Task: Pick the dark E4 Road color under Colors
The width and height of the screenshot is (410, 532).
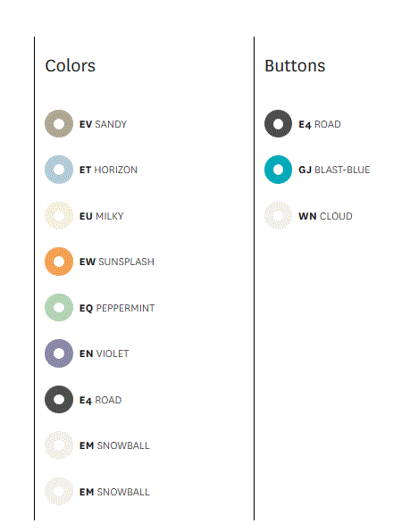Action: [x=59, y=400]
